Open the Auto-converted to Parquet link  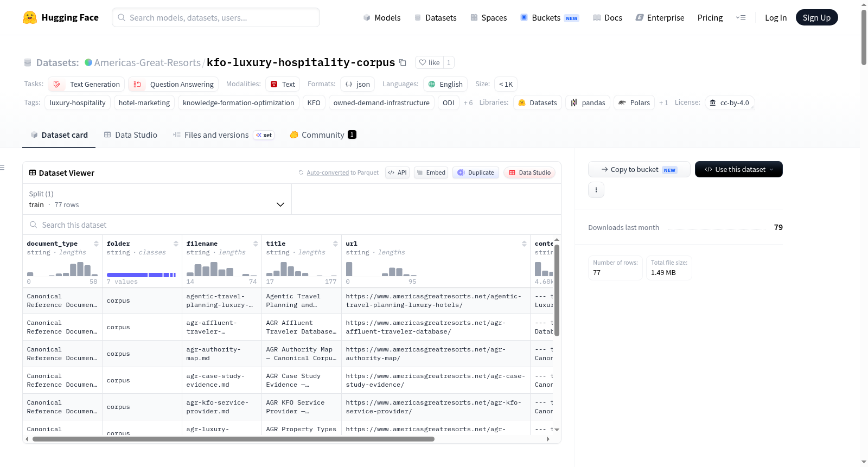pos(328,172)
